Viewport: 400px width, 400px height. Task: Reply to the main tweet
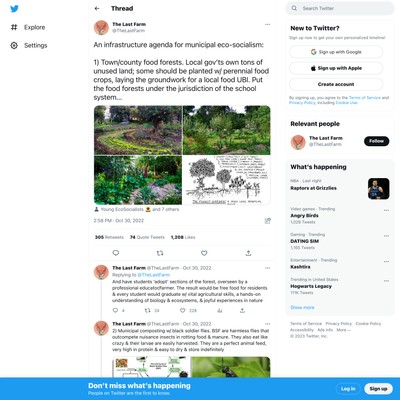click(116, 253)
